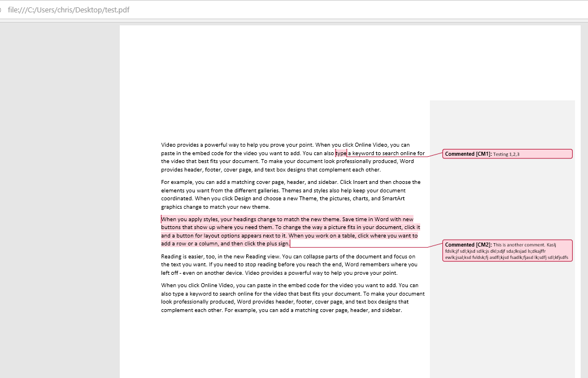Viewport: 588px width, 378px height.
Task: Click text 'look professionally produced, Word provides'
Action: pyautogui.click(x=217, y=302)
